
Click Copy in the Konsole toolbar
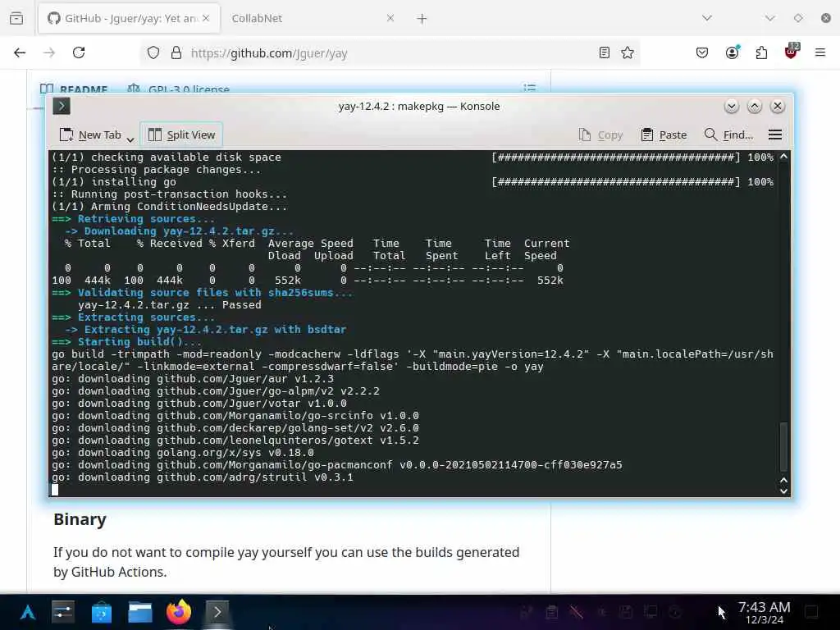point(600,135)
